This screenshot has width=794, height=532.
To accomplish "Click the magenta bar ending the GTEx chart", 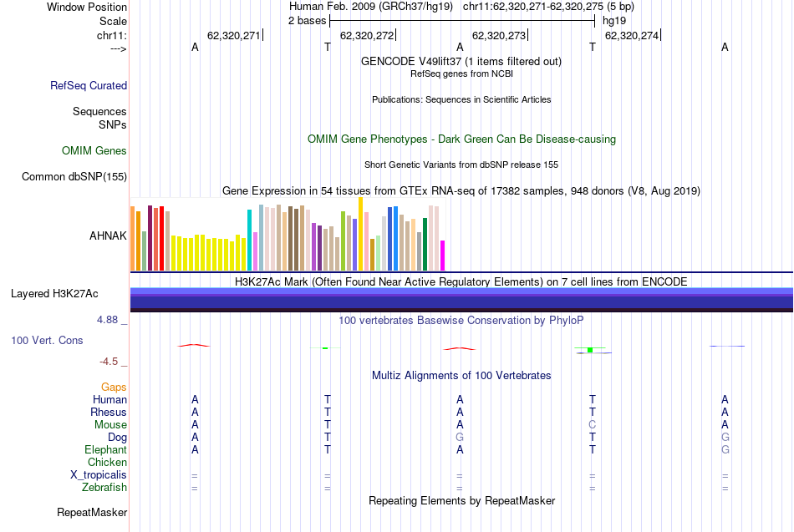I will click(443, 256).
